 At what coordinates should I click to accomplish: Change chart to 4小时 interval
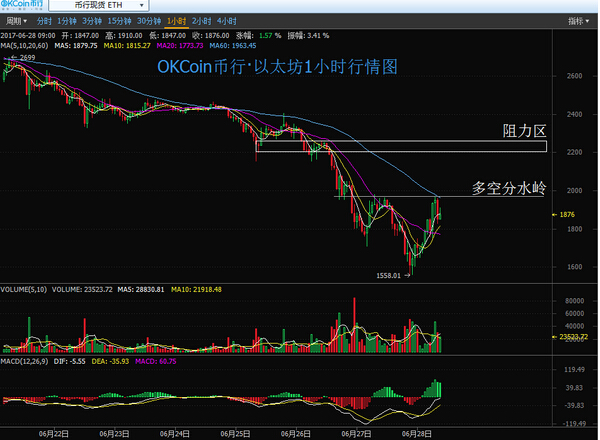[x=226, y=20]
